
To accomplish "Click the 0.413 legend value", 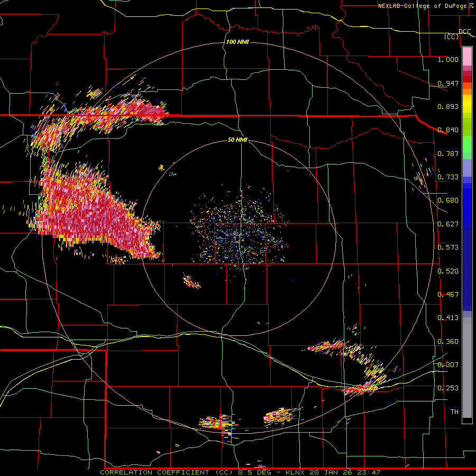I will pyautogui.click(x=448, y=318).
